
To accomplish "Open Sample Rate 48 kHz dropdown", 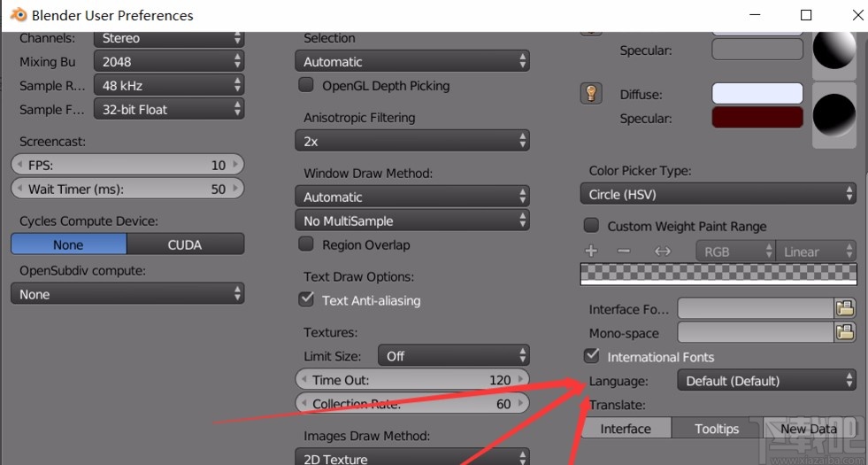I will 169,85.
